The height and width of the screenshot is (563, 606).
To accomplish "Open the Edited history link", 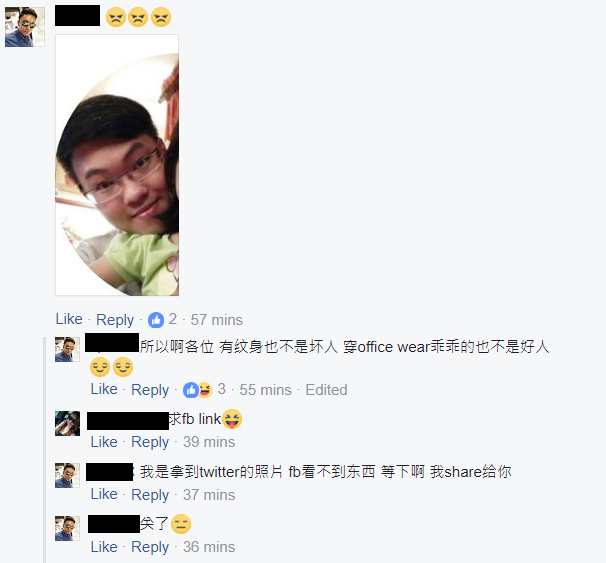I will (x=326, y=390).
